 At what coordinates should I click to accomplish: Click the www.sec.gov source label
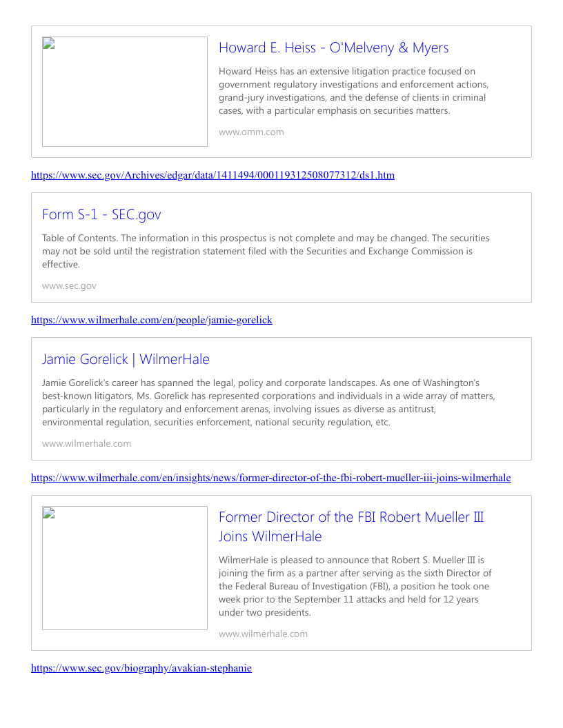pyautogui.click(x=69, y=285)
